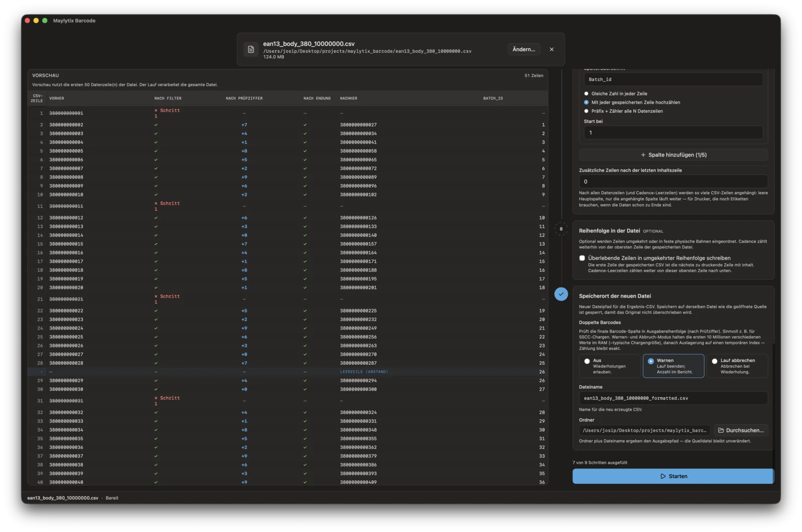Click the cell 3800000000324

(358, 412)
